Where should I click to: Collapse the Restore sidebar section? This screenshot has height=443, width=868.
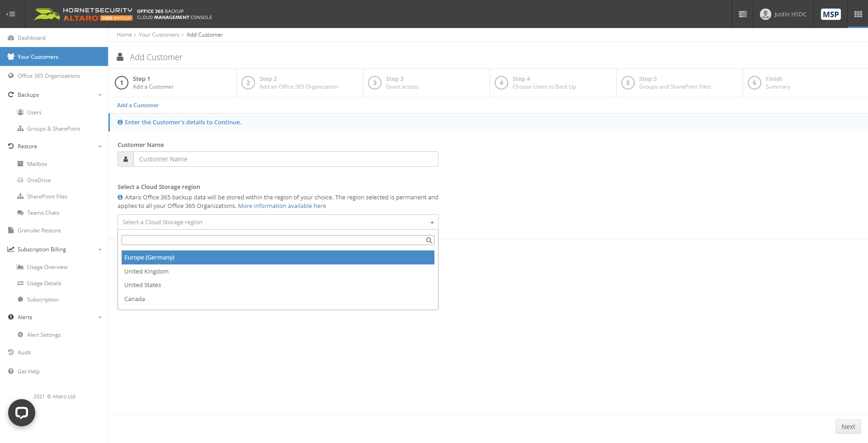(x=99, y=146)
